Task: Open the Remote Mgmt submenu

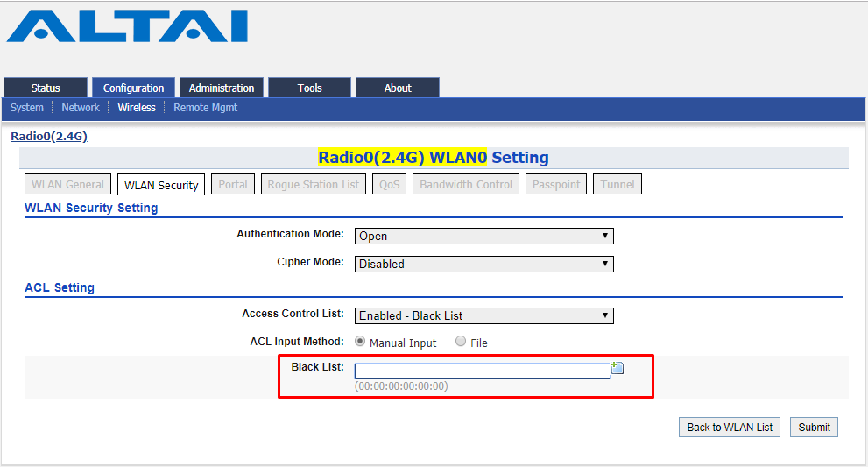Action: (205, 108)
